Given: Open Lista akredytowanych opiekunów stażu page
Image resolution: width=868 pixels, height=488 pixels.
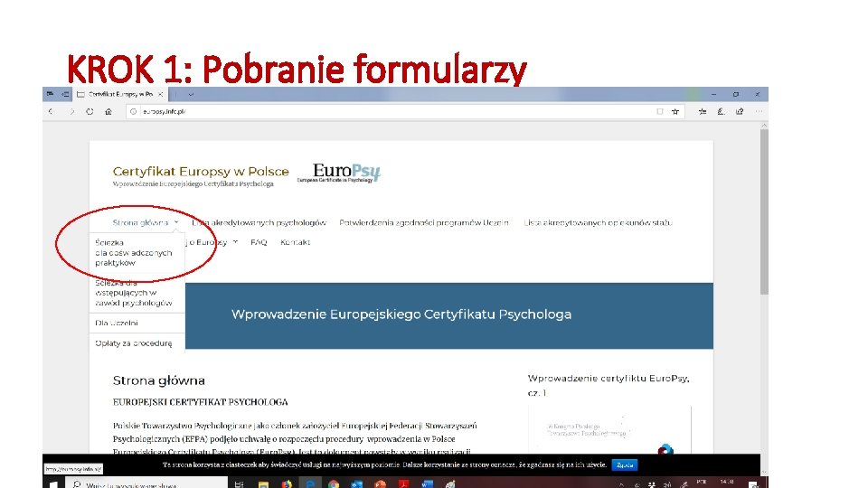Looking at the screenshot, I should point(598,222).
